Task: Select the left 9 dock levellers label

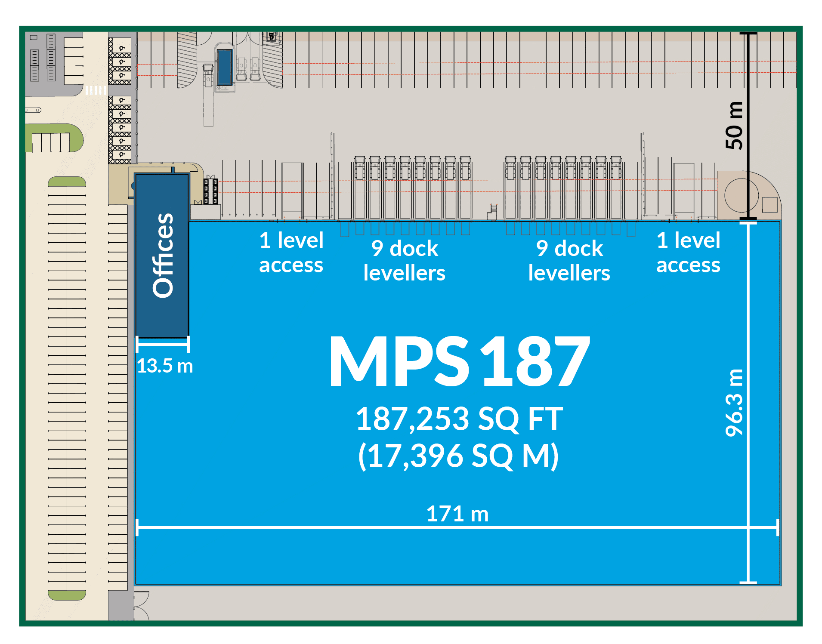Action: point(404,261)
